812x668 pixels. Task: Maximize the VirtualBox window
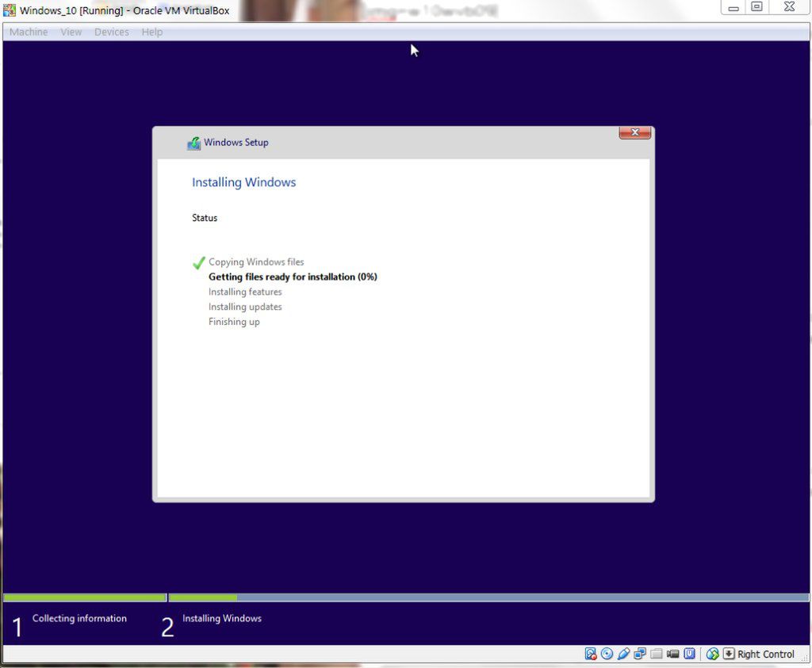[756, 7]
